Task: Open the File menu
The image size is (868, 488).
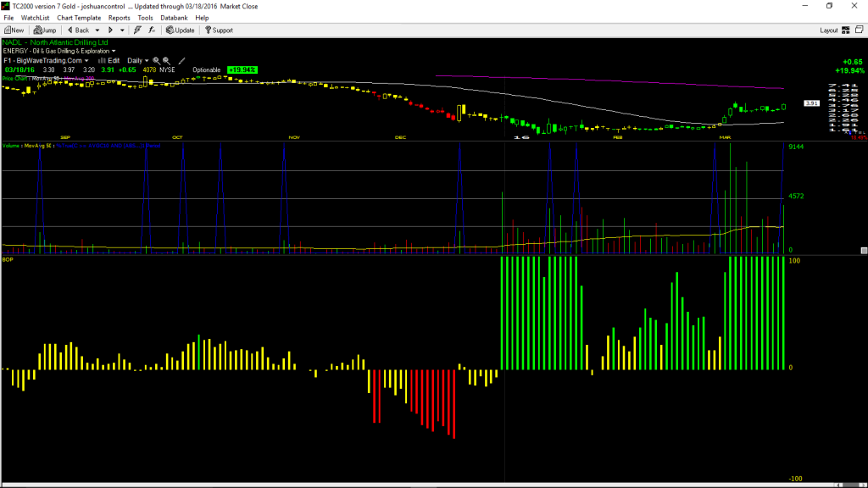Action: click(8, 18)
